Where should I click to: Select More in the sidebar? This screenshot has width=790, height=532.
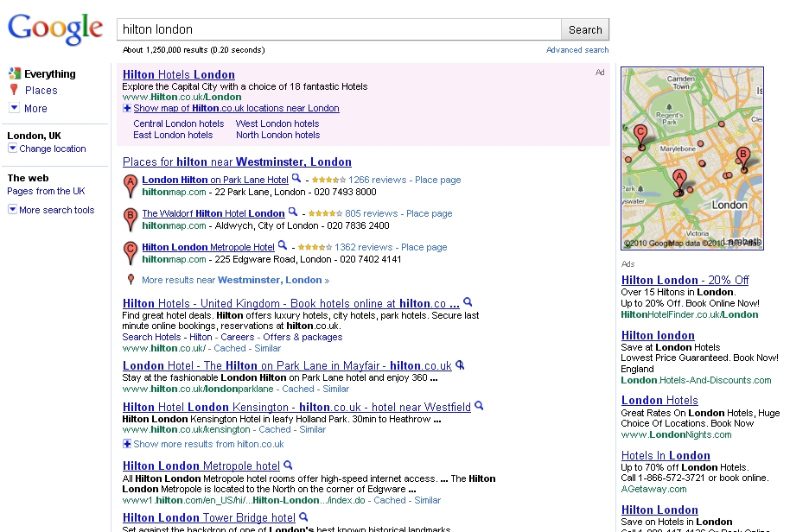tap(35, 108)
